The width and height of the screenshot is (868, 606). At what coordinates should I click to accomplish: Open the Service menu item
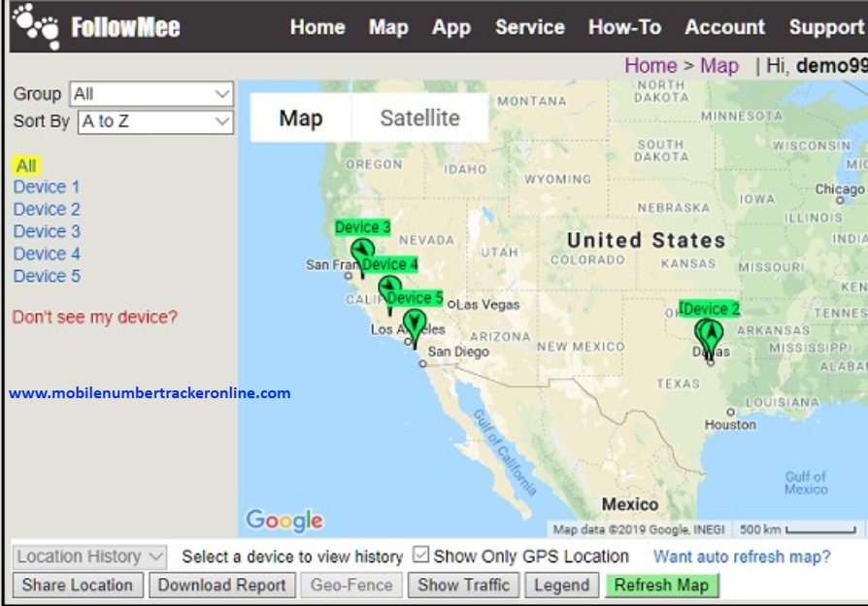click(530, 27)
